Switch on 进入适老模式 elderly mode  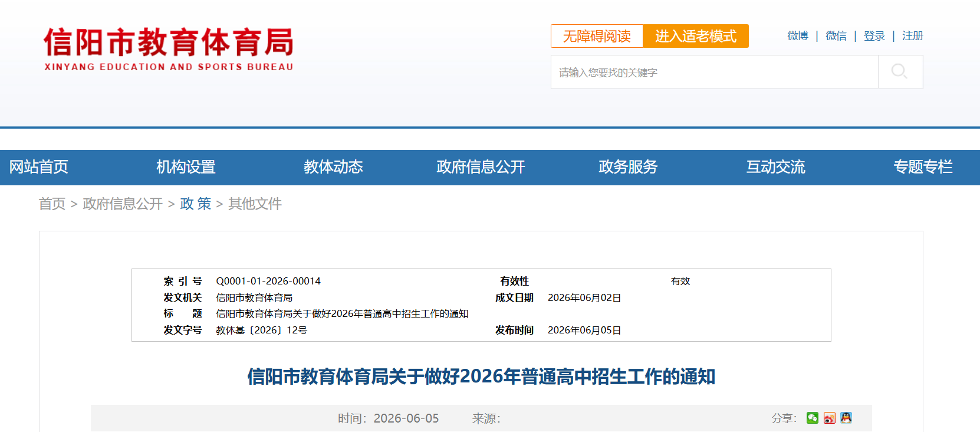[696, 36]
